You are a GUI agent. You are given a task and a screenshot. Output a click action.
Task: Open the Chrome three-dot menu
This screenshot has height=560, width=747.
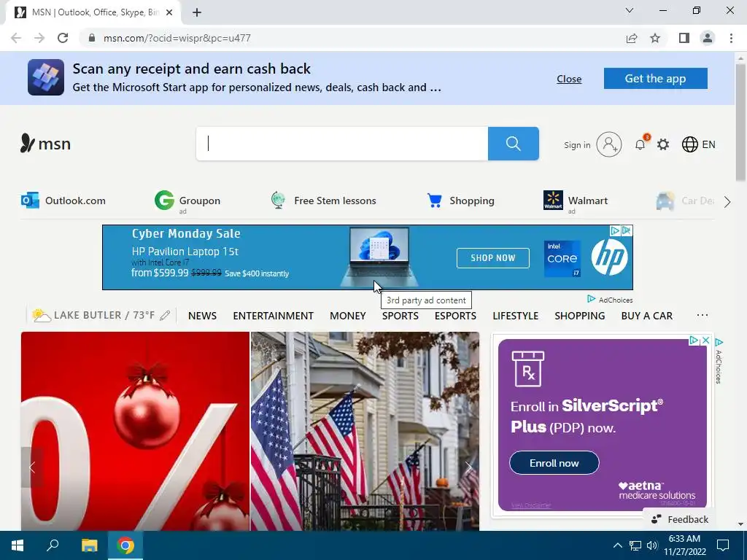click(x=731, y=38)
